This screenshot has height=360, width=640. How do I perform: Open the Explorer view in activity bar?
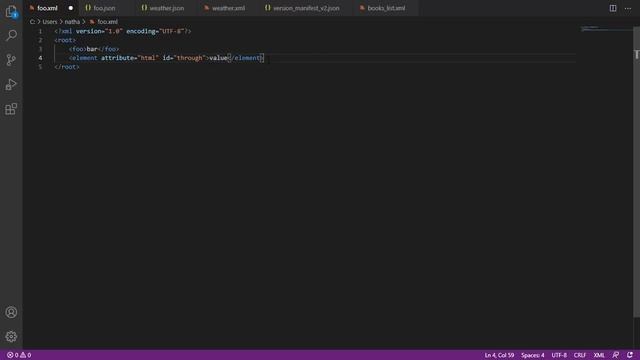pyautogui.click(x=11, y=11)
